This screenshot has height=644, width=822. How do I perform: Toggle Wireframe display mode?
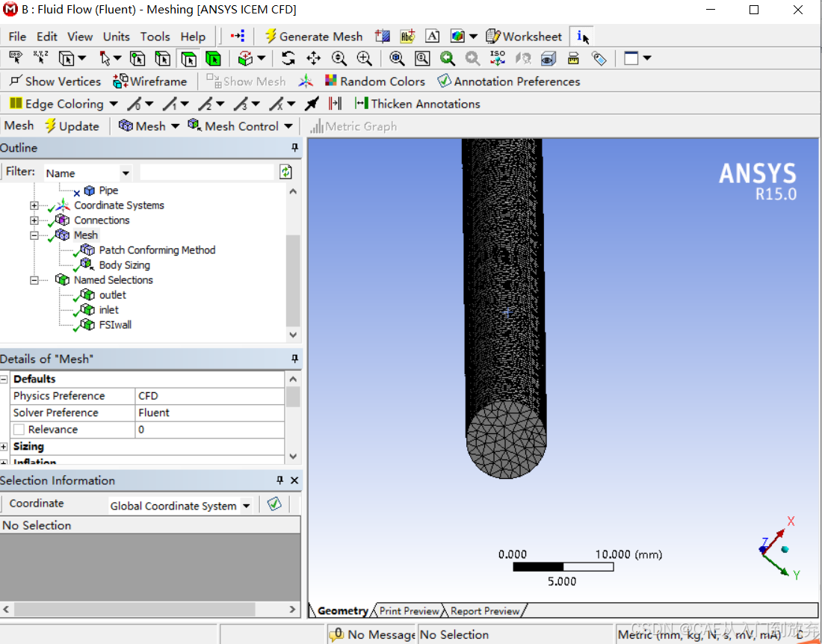tap(150, 81)
